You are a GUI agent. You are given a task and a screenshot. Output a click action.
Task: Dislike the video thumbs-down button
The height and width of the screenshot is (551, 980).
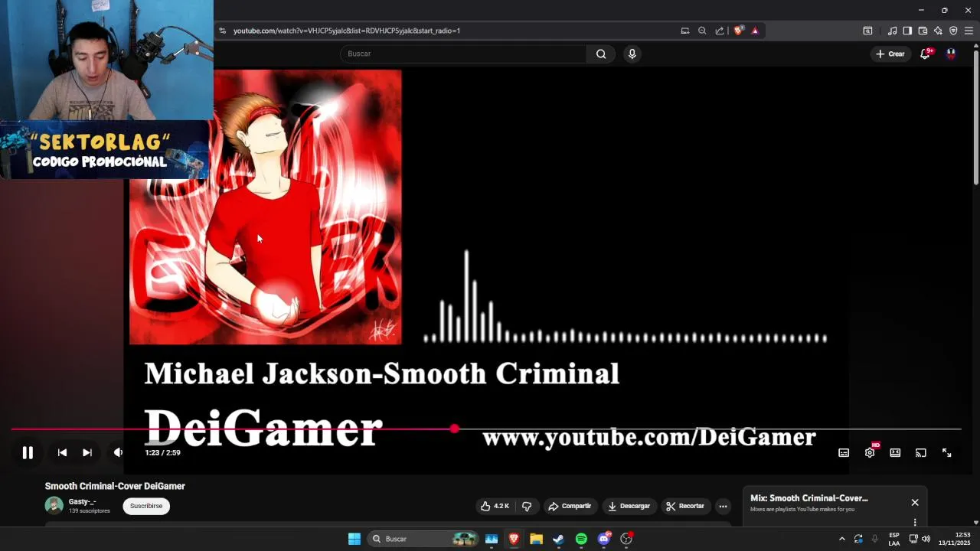(527, 506)
